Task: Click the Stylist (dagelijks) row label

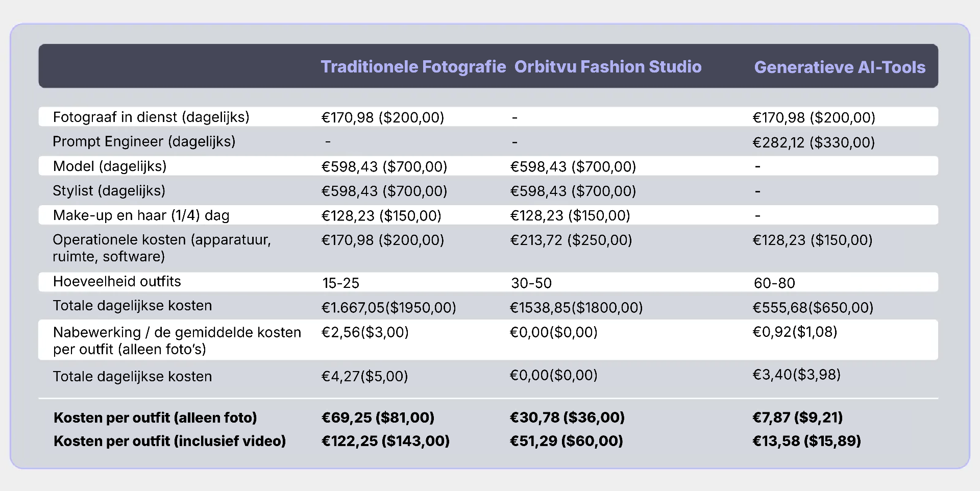Action: 109,191
